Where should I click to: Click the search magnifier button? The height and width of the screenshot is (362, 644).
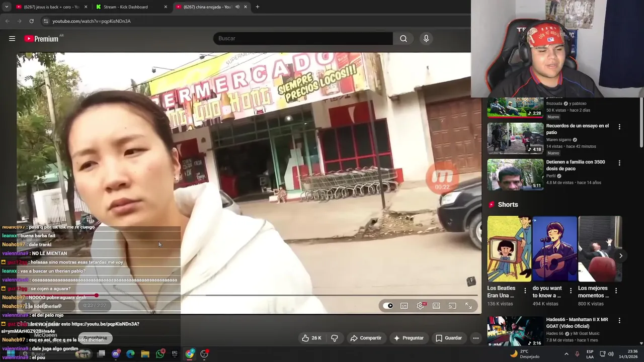pos(404,39)
